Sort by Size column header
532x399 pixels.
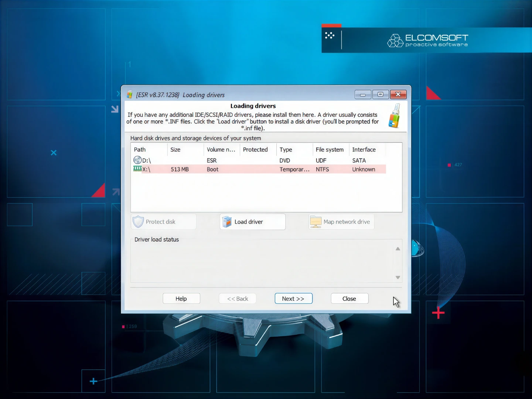[x=185, y=150]
